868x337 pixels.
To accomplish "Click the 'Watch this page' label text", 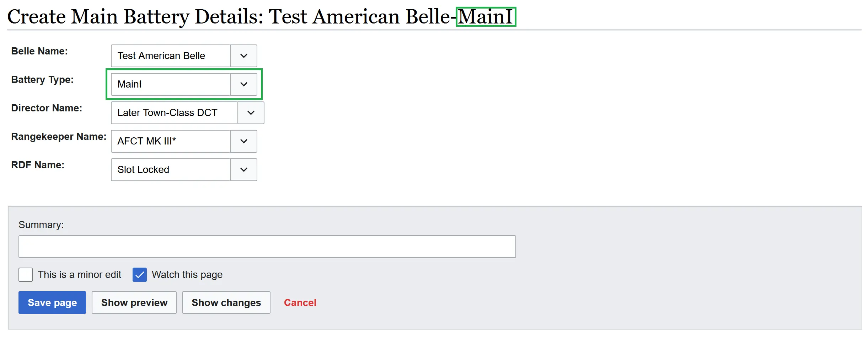I will [x=187, y=275].
